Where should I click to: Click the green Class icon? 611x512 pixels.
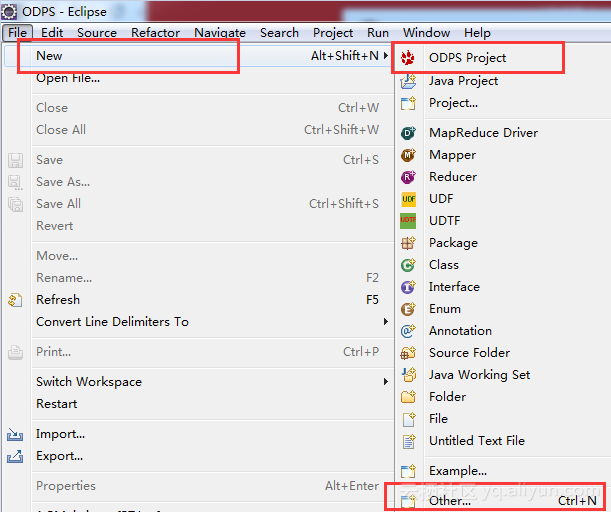coord(408,265)
